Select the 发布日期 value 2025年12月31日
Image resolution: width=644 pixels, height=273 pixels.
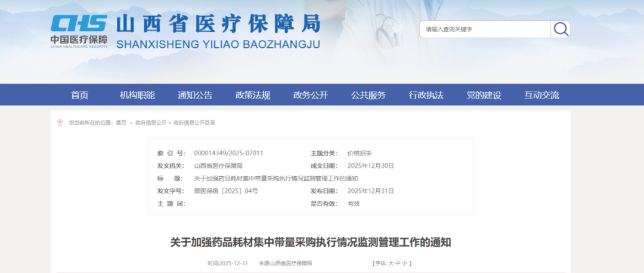(x=370, y=191)
